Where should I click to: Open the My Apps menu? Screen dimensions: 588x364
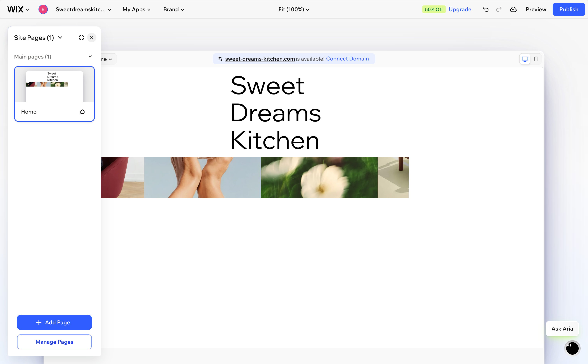pos(136,10)
